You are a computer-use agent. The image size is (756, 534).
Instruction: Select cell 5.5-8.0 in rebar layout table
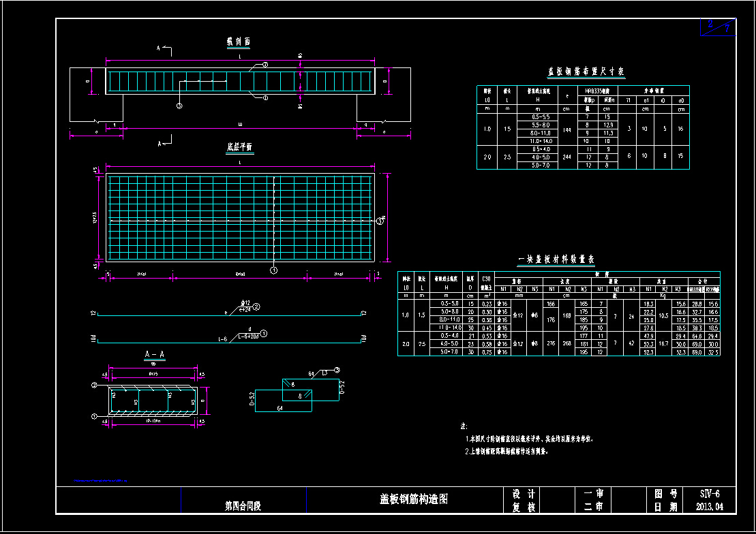click(x=541, y=125)
